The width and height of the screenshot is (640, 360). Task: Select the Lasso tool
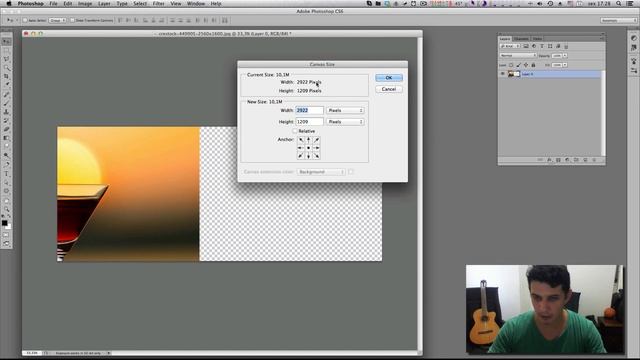pos(6,59)
